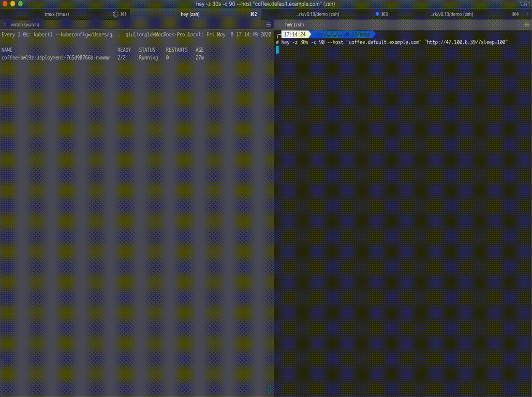Click the AGE column header
532x397 pixels.
200,50
